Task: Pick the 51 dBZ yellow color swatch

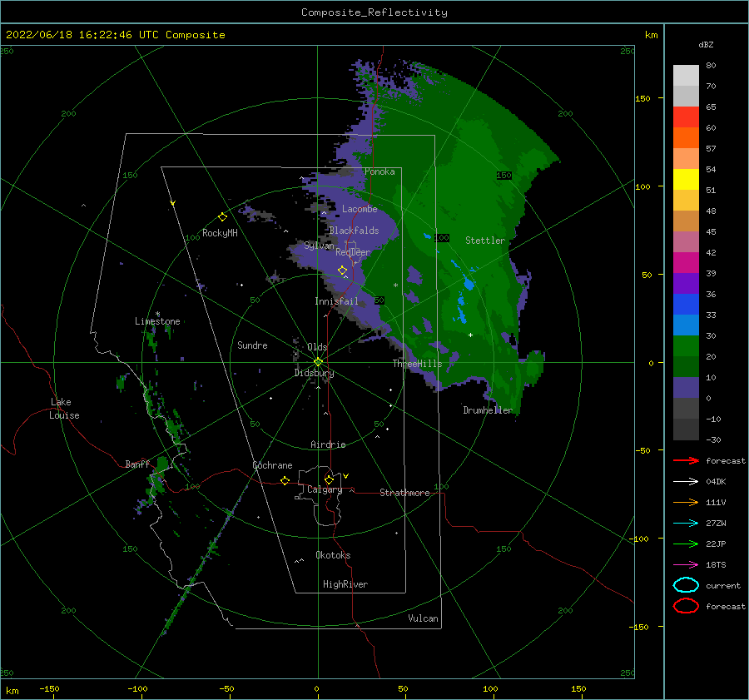Action: click(x=686, y=179)
